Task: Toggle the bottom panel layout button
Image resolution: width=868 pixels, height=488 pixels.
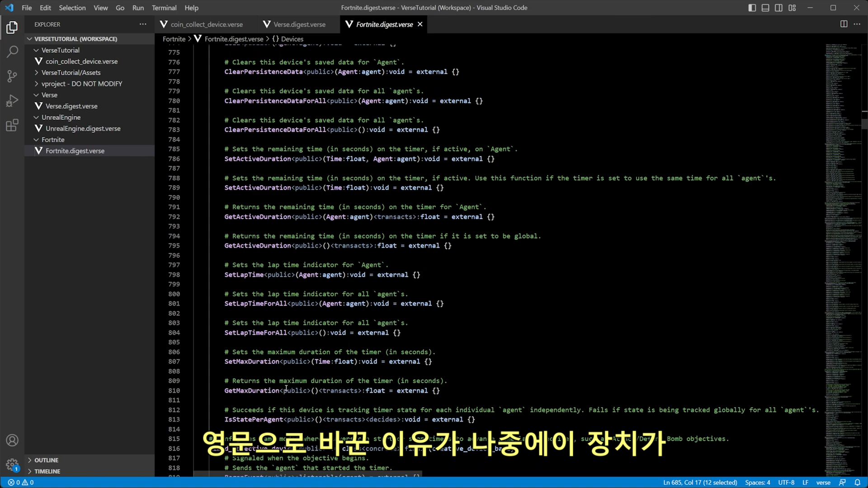Action: pyautogui.click(x=765, y=8)
